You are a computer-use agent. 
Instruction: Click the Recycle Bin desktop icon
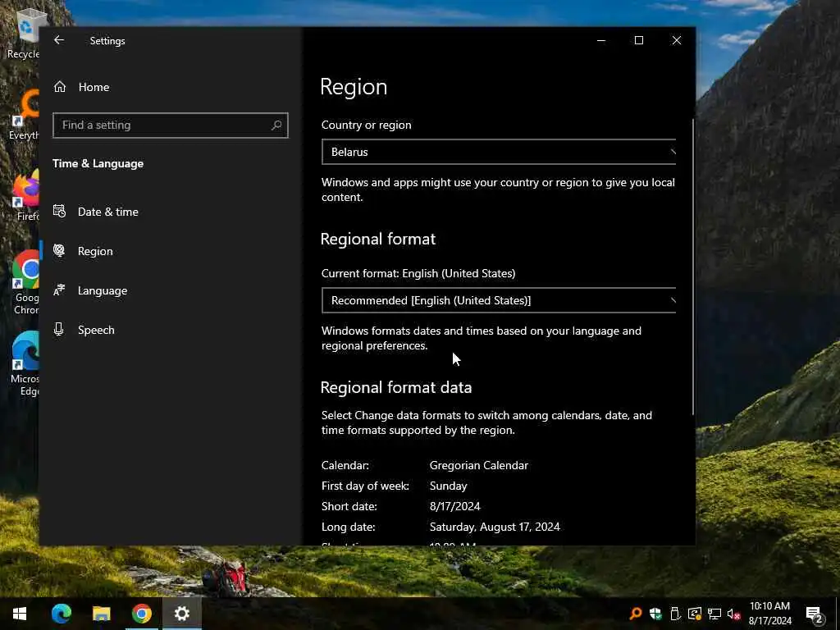pyautogui.click(x=24, y=33)
